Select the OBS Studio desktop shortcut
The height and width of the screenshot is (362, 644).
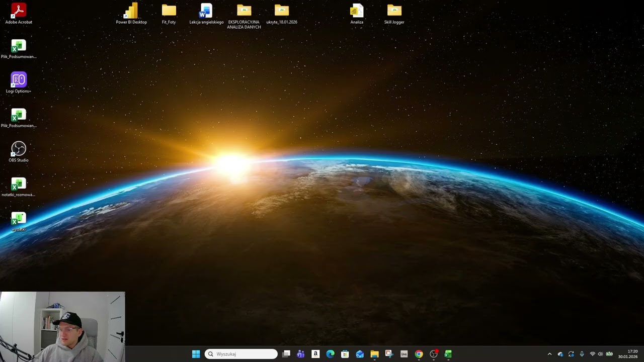19,151
